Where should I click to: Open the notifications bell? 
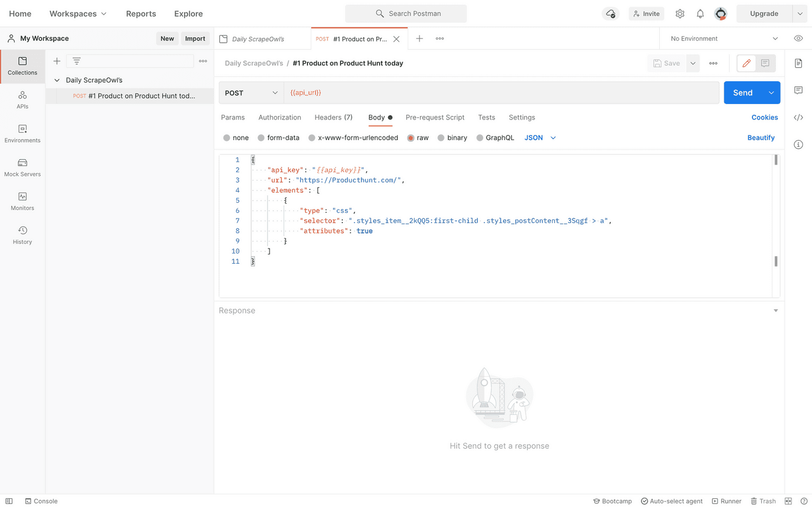(700, 13)
